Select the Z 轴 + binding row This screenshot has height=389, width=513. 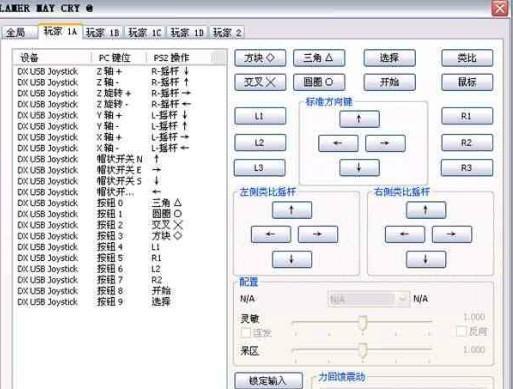click(119, 71)
